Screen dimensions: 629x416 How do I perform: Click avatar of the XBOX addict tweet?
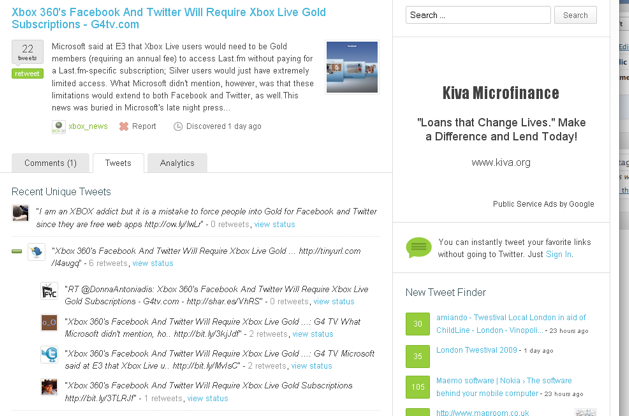(20, 213)
